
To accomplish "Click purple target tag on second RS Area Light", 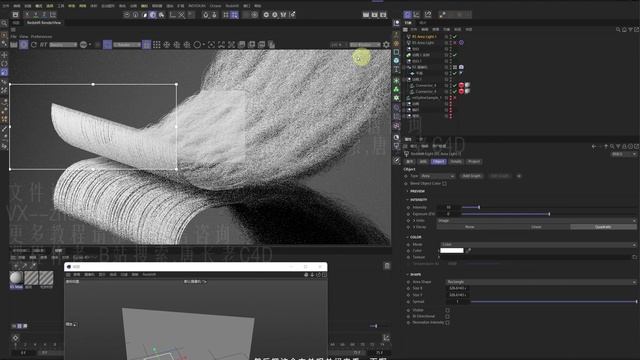I will (461, 42).
